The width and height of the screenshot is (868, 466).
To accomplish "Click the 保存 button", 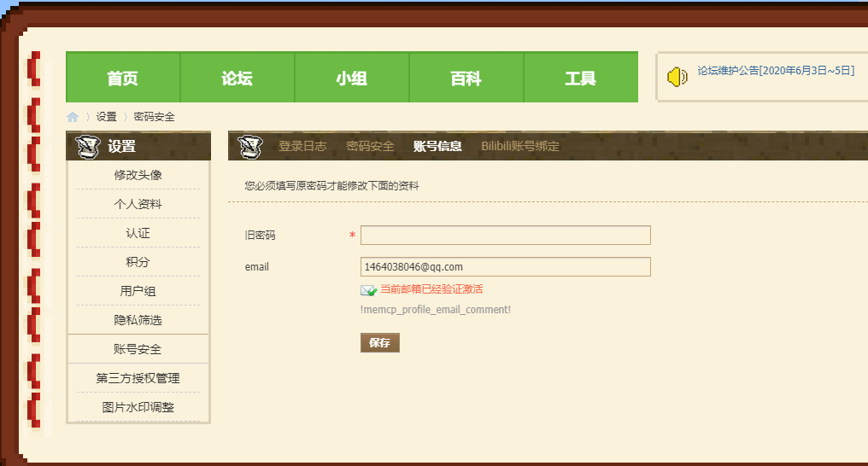I will coord(379,343).
